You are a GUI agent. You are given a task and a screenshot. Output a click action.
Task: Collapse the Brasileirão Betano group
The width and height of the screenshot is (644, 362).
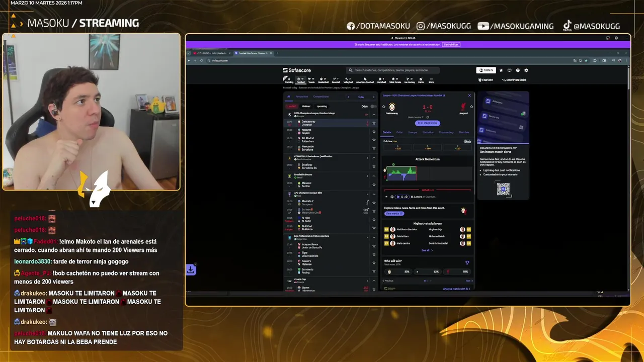[x=374, y=176]
